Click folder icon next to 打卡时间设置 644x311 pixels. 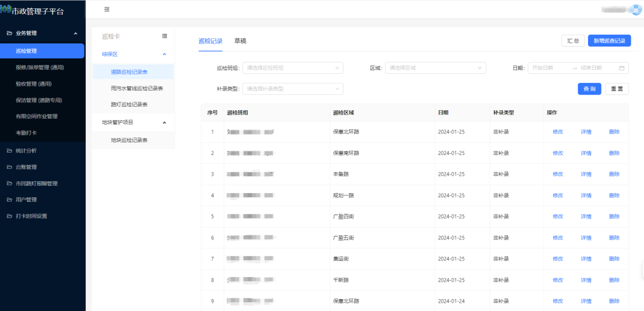pos(9,216)
